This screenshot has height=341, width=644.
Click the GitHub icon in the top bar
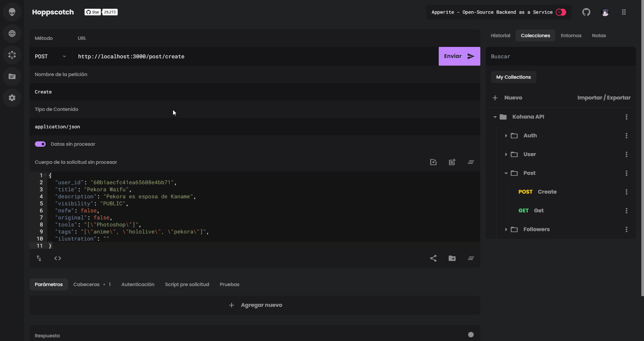coord(586,12)
